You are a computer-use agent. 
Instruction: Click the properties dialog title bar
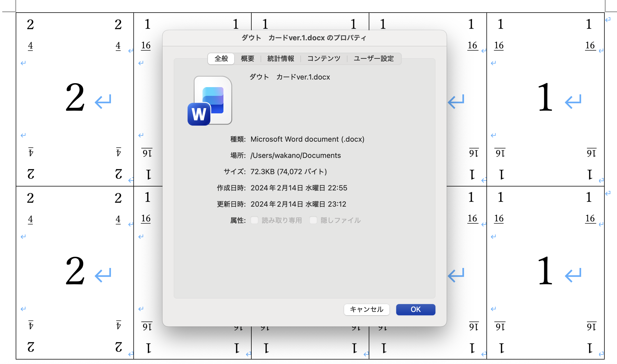pos(304,38)
